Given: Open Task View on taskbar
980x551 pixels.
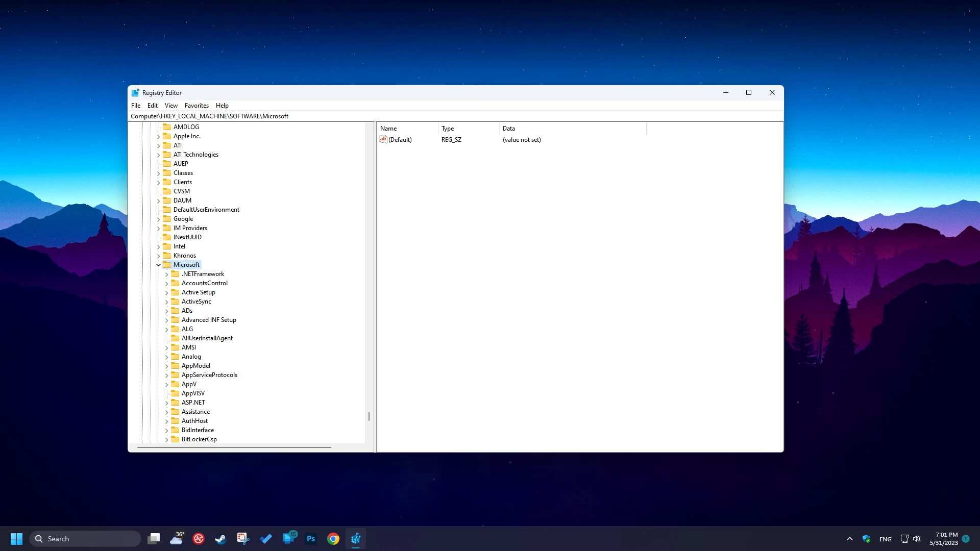Looking at the screenshot, I should (x=154, y=539).
